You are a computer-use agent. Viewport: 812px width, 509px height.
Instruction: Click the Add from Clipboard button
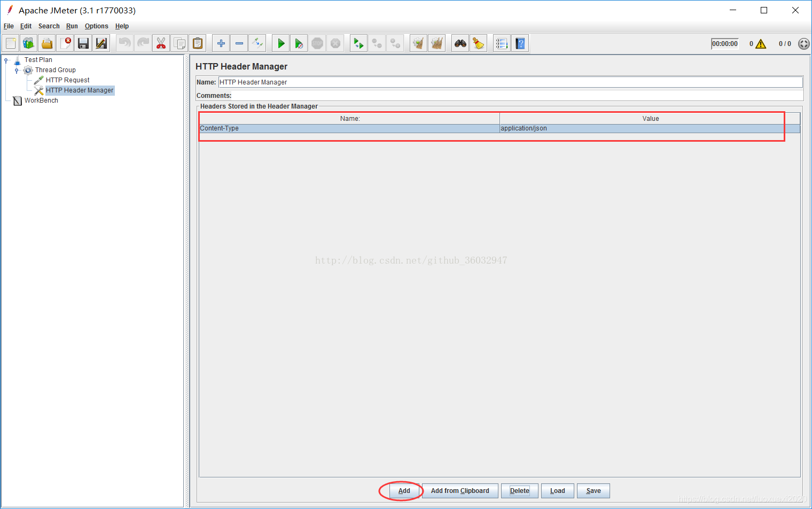pyautogui.click(x=460, y=491)
